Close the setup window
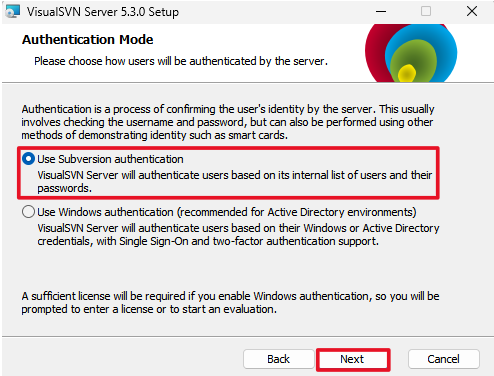 pyautogui.click(x=472, y=11)
